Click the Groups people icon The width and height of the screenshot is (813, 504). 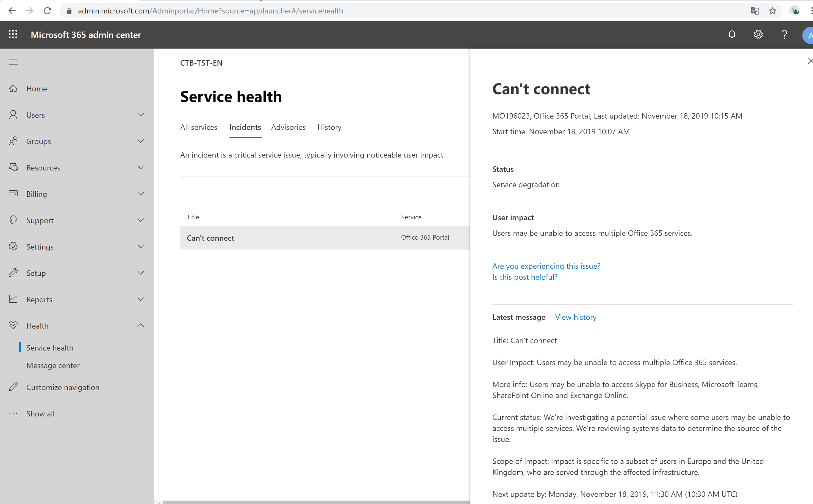[x=13, y=141]
